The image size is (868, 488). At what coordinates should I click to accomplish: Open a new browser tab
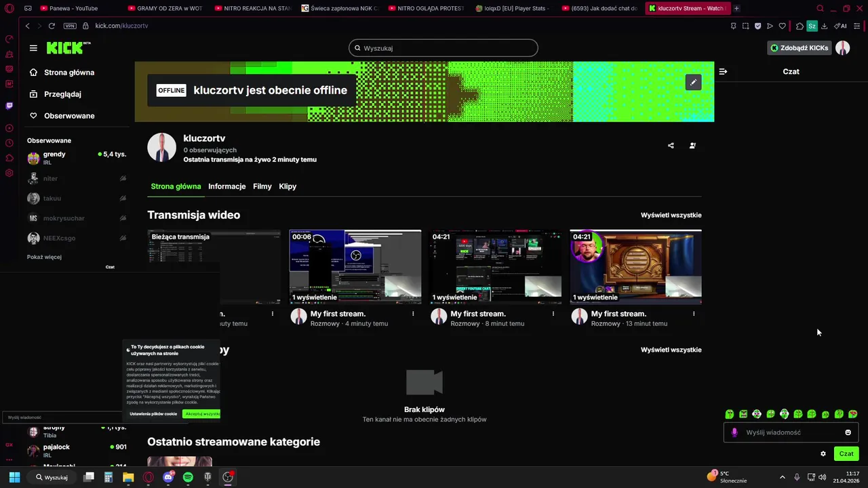pos(736,8)
